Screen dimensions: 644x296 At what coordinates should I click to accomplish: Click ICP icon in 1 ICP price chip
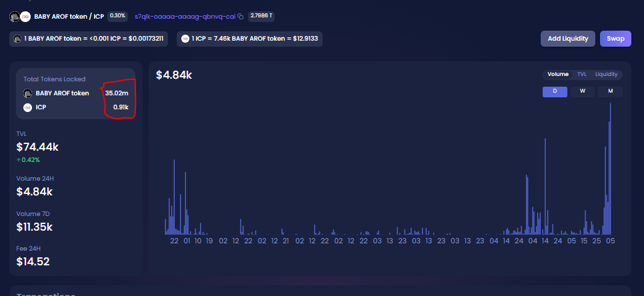pyautogui.click(x=185, y=39)
